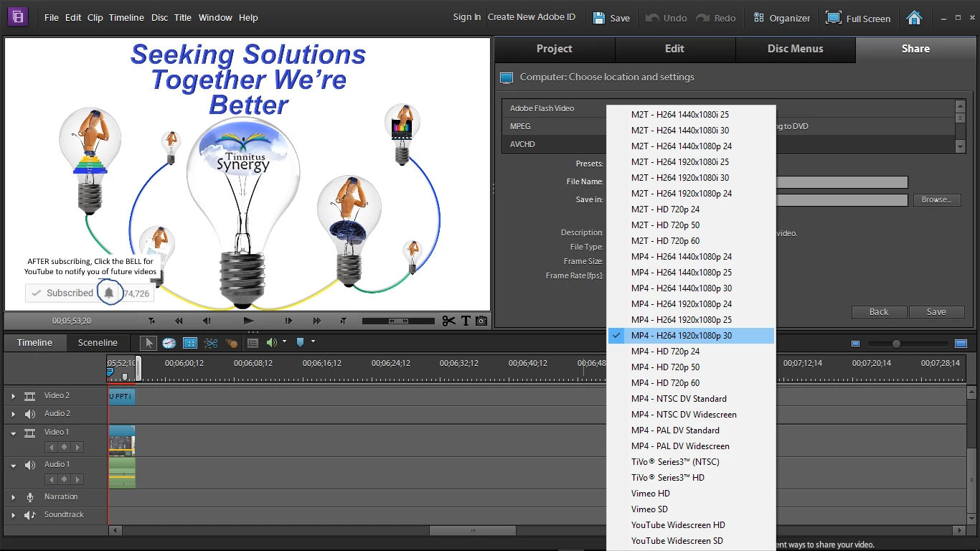Add default text with the T icon
Image resolution: width=980 pixels, height=551 pixels.
466,321
